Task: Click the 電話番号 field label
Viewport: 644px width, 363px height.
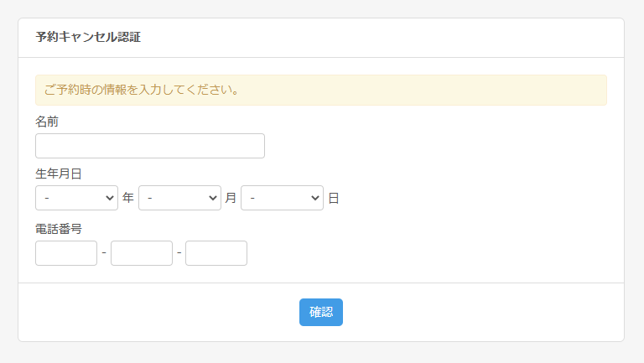Action: pyautogui.click(x=59, y=229)
